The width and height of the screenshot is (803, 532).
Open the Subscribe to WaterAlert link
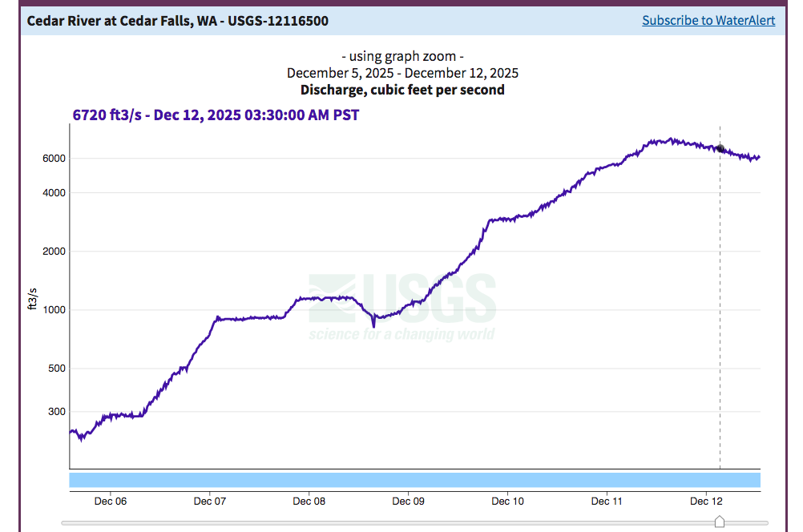coord(708,20)
